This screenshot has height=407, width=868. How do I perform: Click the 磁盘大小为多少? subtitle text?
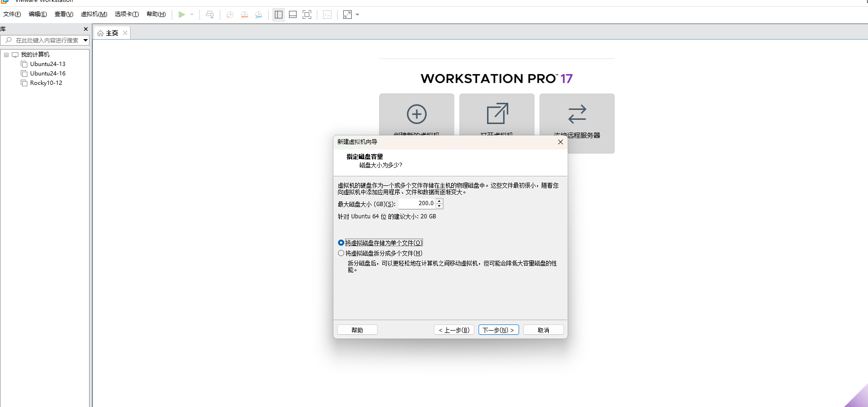(381, 165)
